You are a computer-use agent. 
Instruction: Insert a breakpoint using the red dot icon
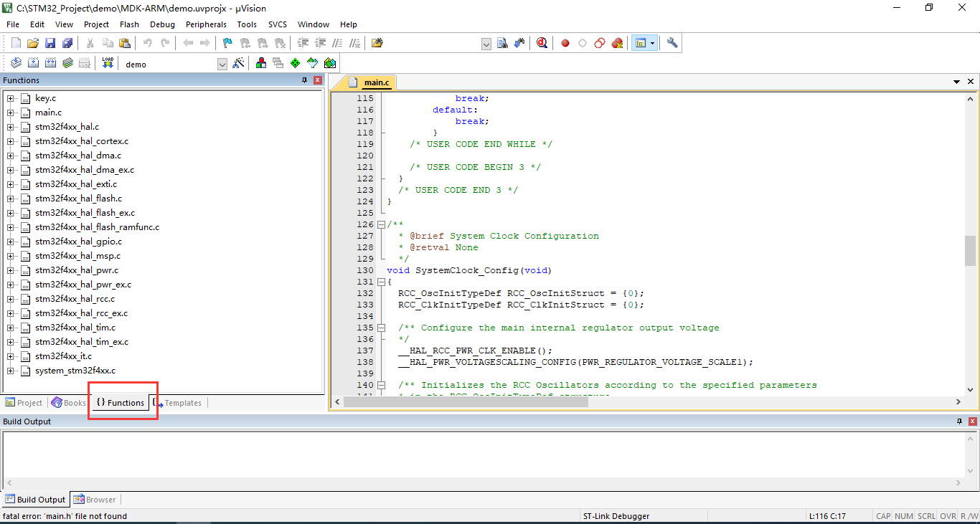click(x=565, y=43)
